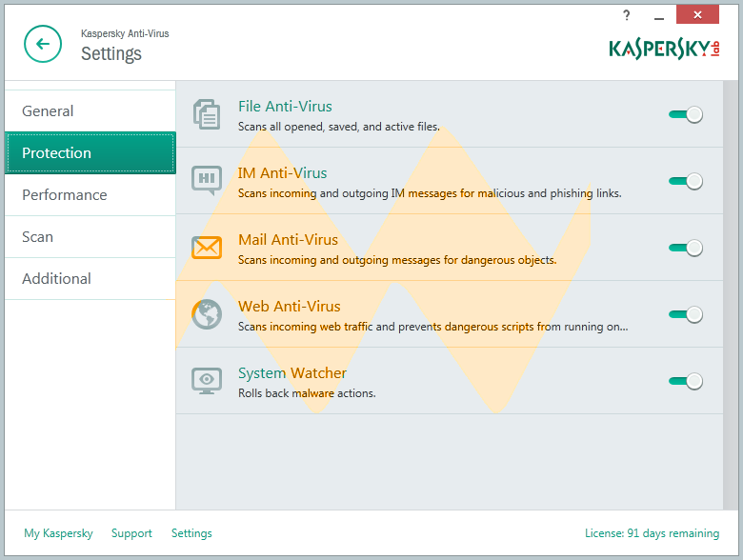
Task: Click the Support footer link
Action: click(x=131, y=533)
